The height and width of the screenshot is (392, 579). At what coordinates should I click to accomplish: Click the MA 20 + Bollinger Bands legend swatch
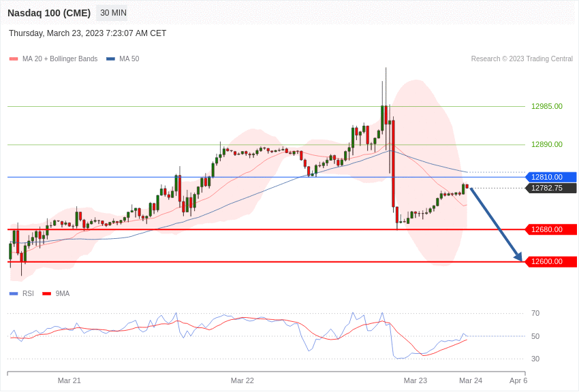coord(14,59)
